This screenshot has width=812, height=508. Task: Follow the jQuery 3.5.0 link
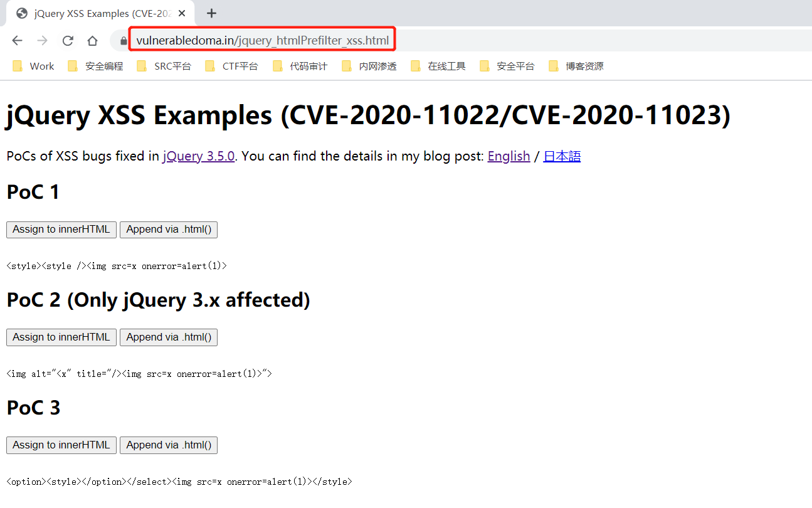pyautogui.click(x=199, y=156)
